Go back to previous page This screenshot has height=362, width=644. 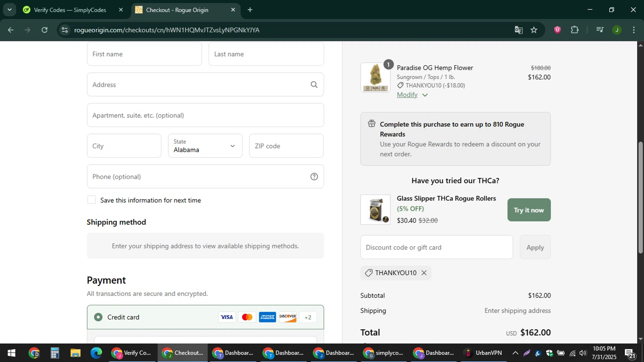click(x=11, y=30)
